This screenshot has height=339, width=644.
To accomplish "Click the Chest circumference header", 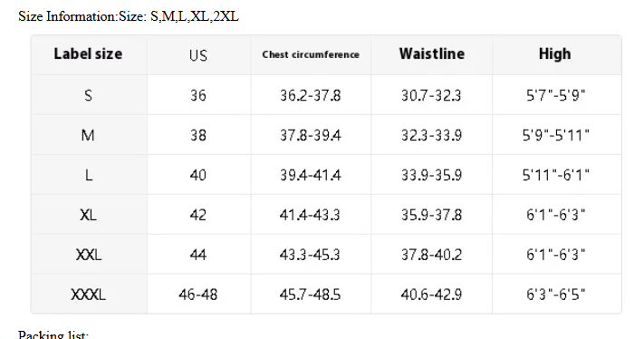I will (311, 54).
